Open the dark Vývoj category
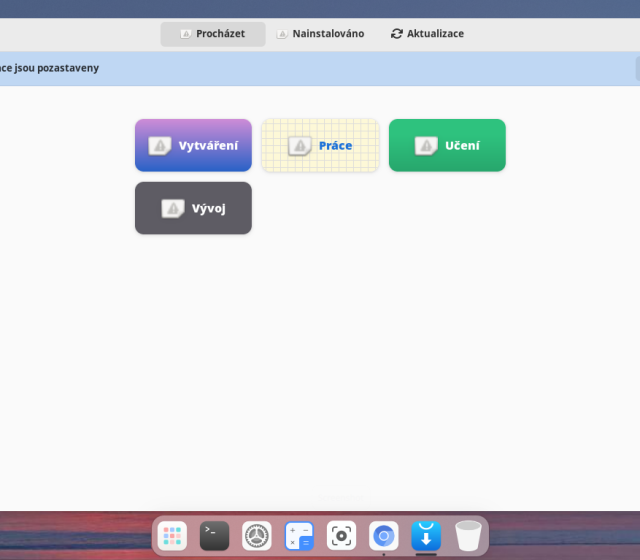Screen dimensions: 640x560 point(193,208)
